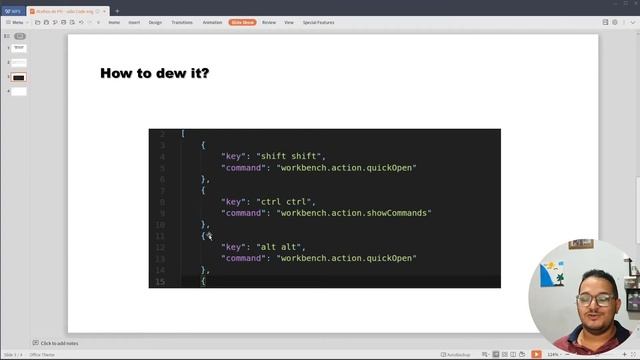Viewport: 640px width, 360px height.
Task: Click the fit slide to window icon
Action: (x=633, y=355)
